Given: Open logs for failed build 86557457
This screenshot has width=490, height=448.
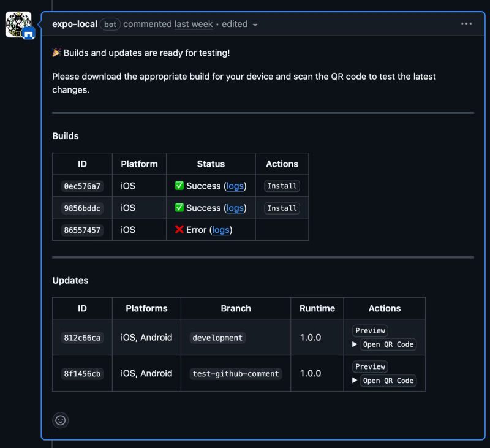Looking at the screenshot, I should pos(221,230).
